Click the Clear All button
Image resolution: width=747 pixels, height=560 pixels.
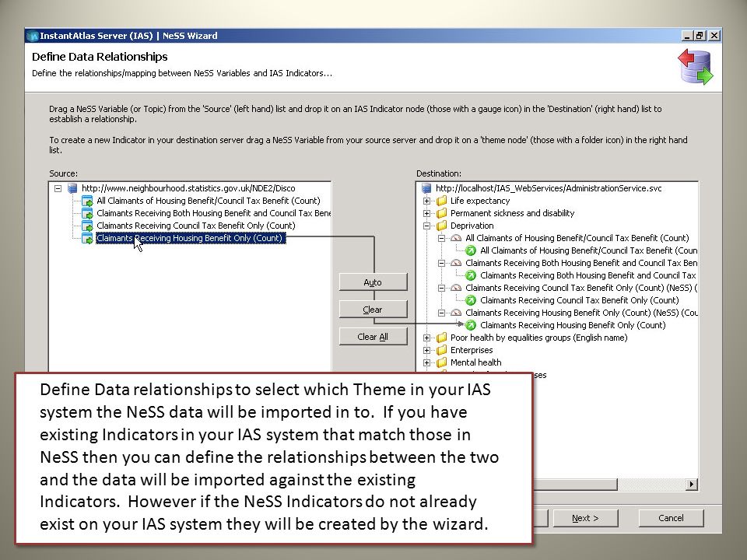(x=373, y=336)
